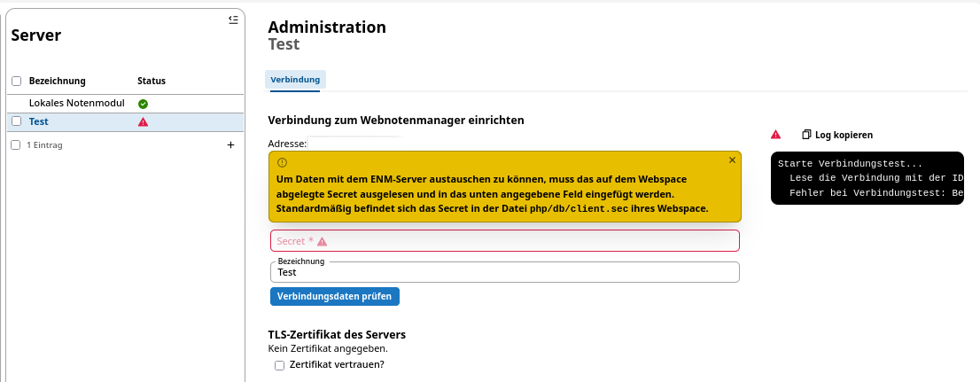
Task: Click the Server panel heading
Action: tap(36, 35)
